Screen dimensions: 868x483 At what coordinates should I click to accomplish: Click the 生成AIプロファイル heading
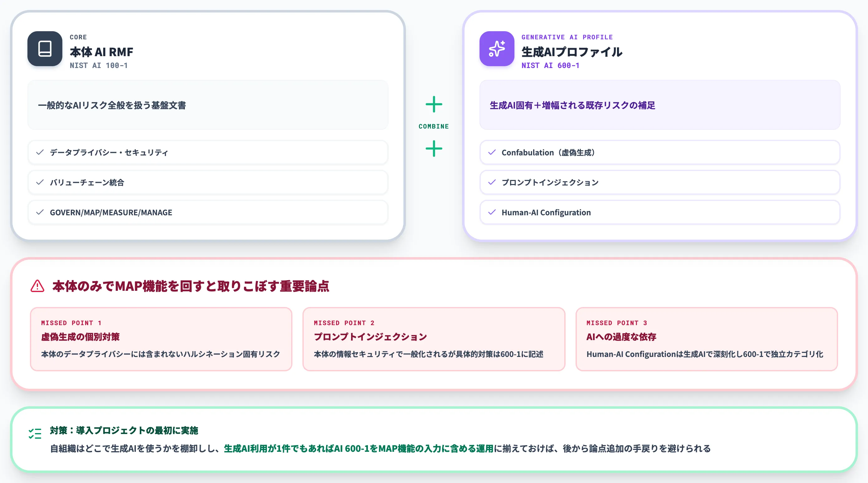click(572, 52)
